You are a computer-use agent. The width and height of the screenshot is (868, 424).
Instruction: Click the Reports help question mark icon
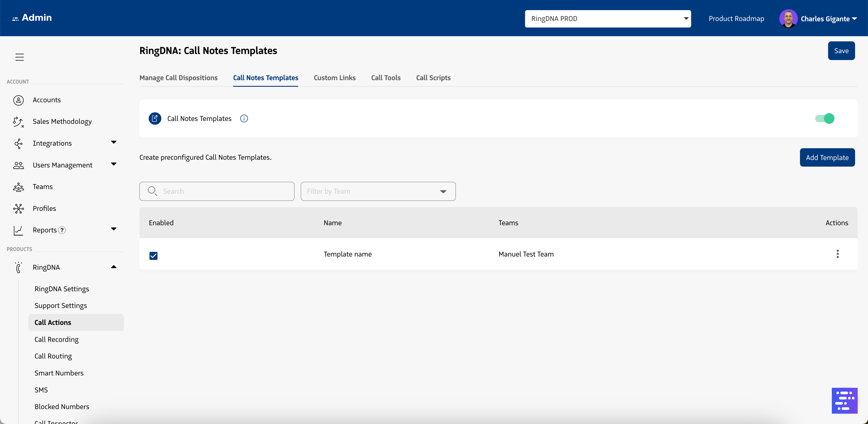62,230
